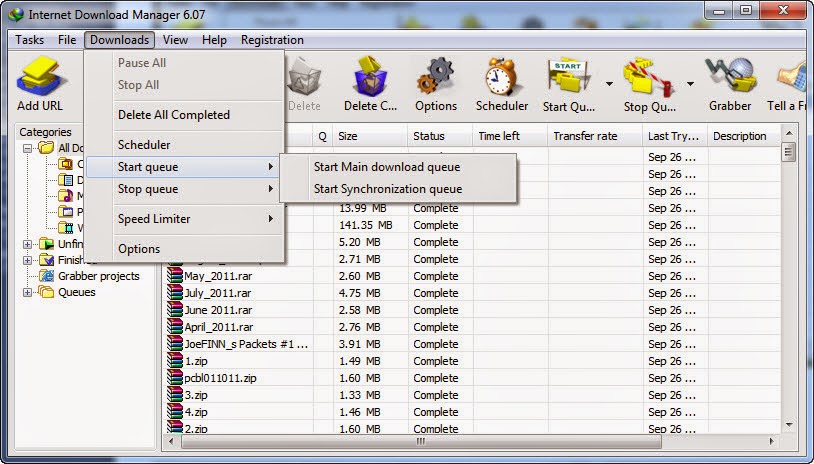Image resolution: width=814 pixels, height=464 pixels.
Task: Click the 5.20 MB size cell
Action: 371,242
